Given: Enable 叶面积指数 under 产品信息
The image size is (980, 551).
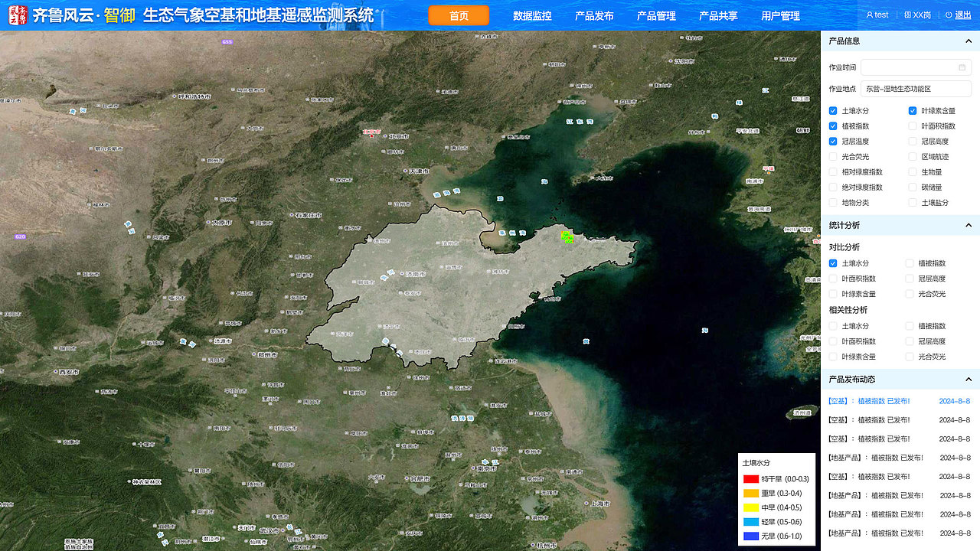Looking at the screenshot, I should point(913,126).
